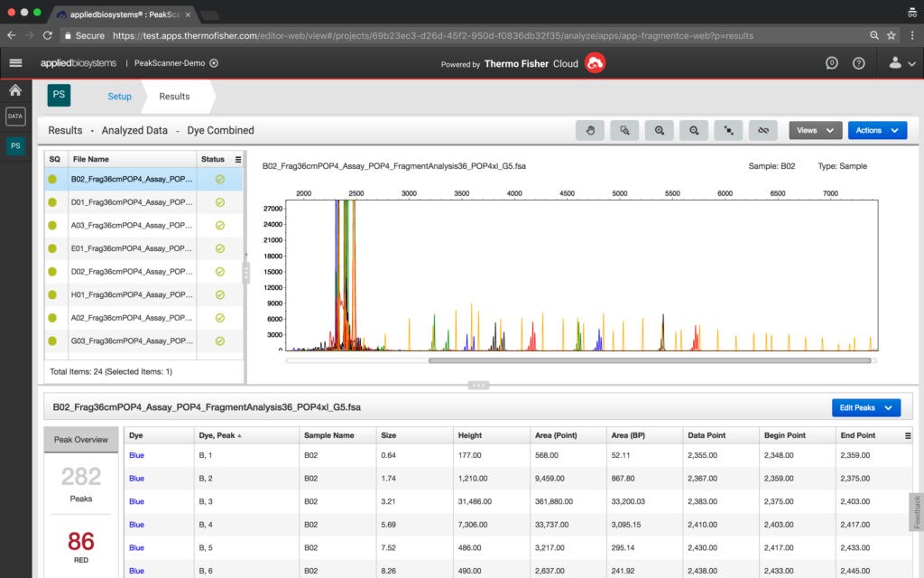This screenshot has height=578, width=924.
Task: Open the DATA sidebar icon
Action: [x=15, y=117]
